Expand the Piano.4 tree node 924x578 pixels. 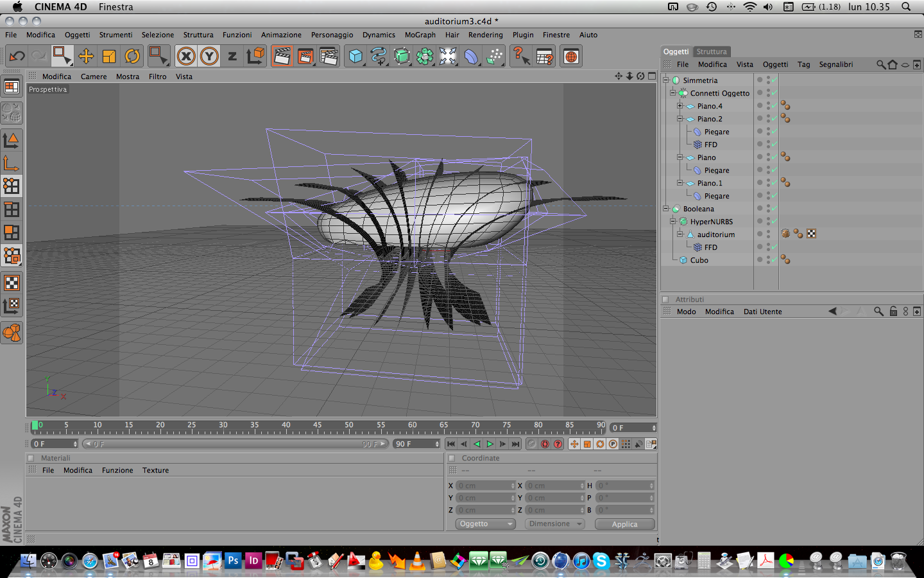(680, 106)
